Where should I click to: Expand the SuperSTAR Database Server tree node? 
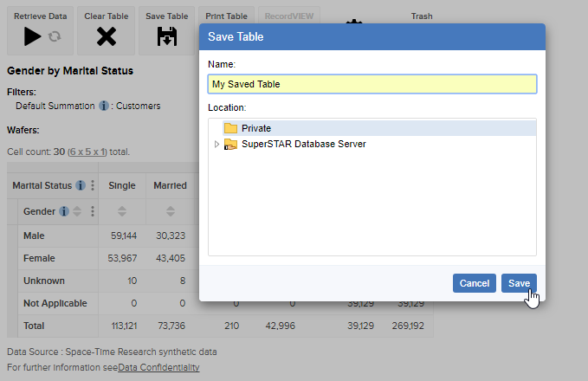click(217, 145)
